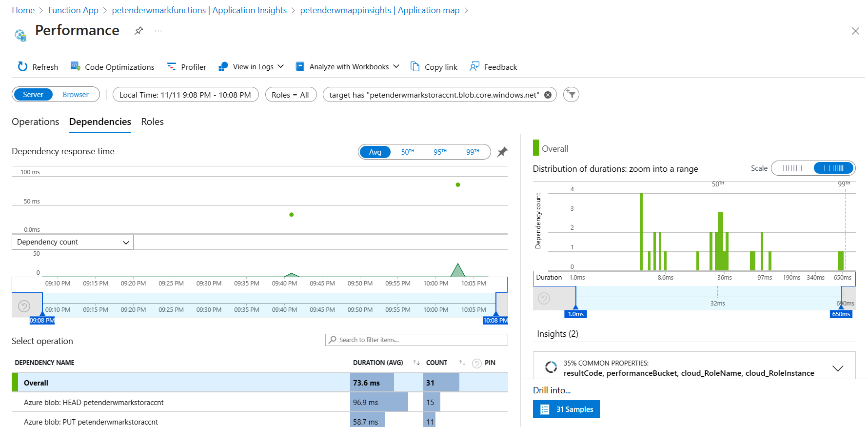Expand the Analyze with Workbooks dropdown arrow
The image size is (868, 427).
click(396, 66)
